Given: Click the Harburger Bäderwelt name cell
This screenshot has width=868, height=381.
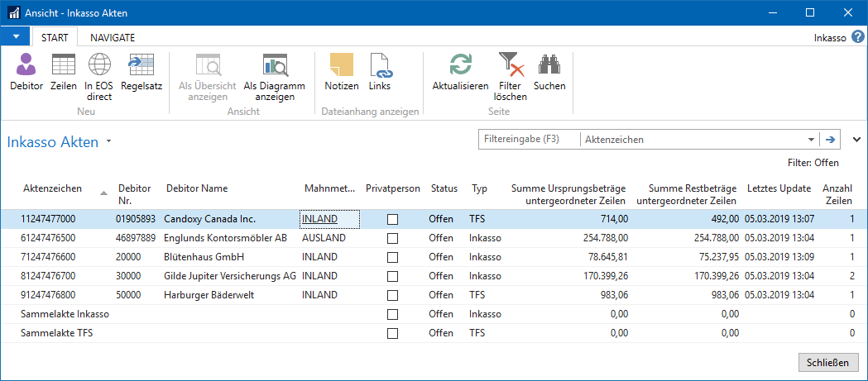Looking at the screenshot, I should [x=209, y=295].
